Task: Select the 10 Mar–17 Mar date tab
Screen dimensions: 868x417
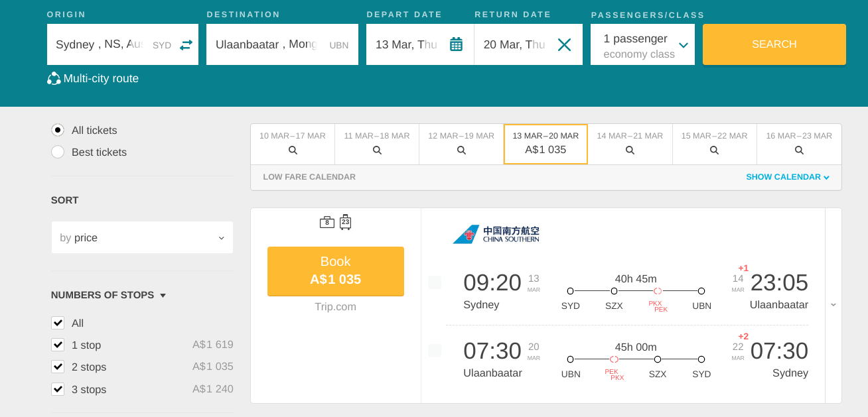Action: pyautogui.click(x=293, y=144)
